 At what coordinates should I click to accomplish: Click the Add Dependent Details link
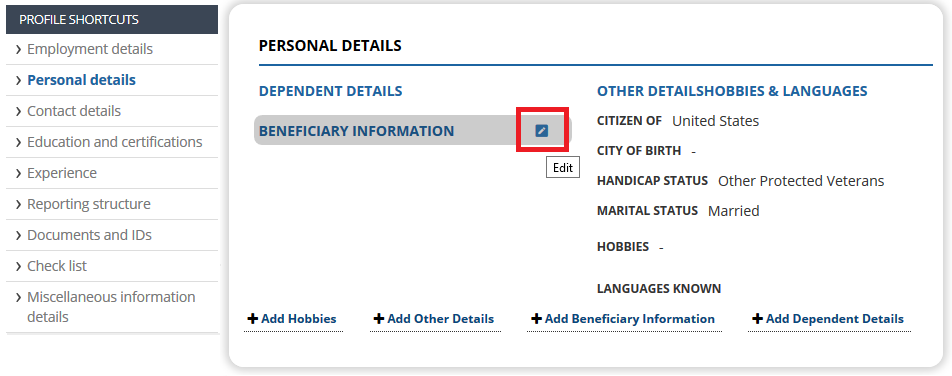828,318
